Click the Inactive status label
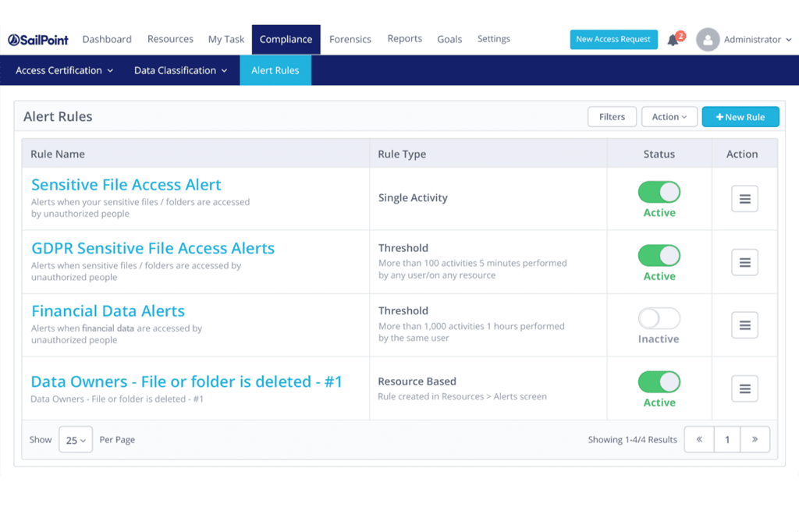Screen dimensions: 799x532 point(659,339)
